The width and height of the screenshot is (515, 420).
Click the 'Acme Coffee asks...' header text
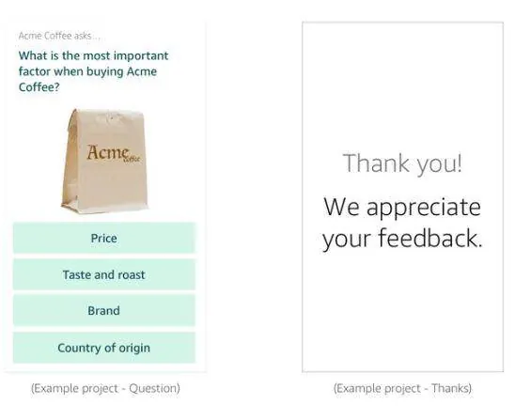point(59,36)
